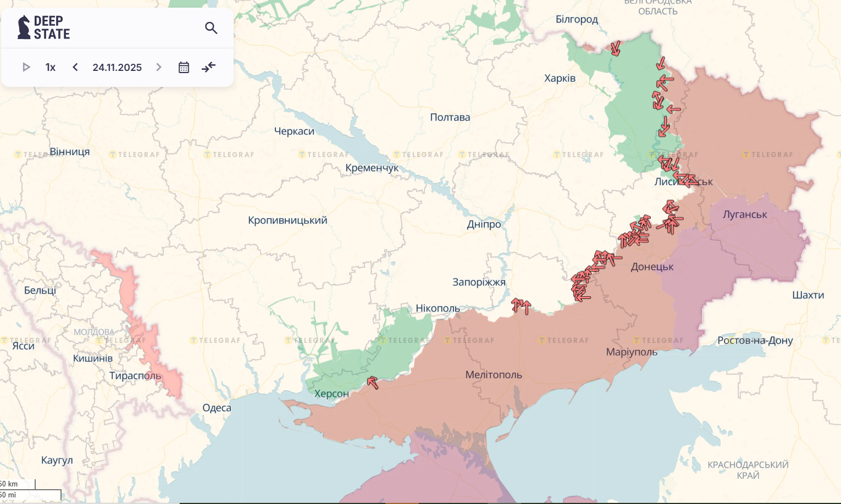Select attack arrows south of Запоріжжя
841x504 pixels.
[521, 306]
